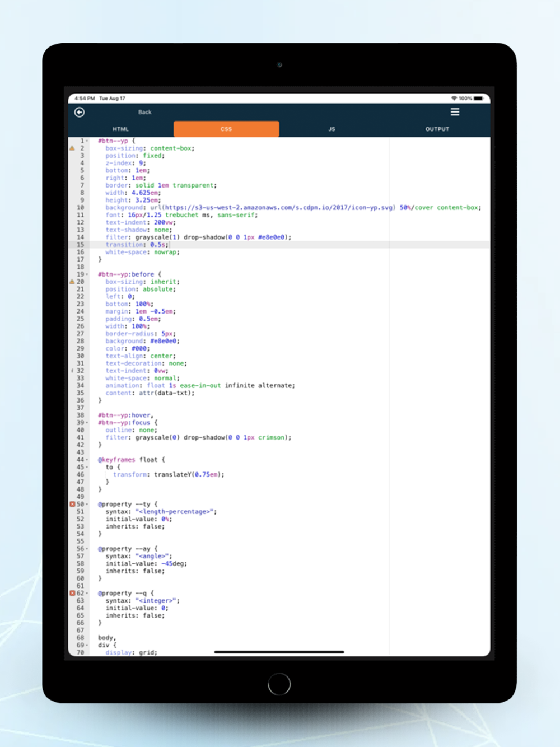Collapse the #btn--yp:before block at line 19

coord(87,274)
